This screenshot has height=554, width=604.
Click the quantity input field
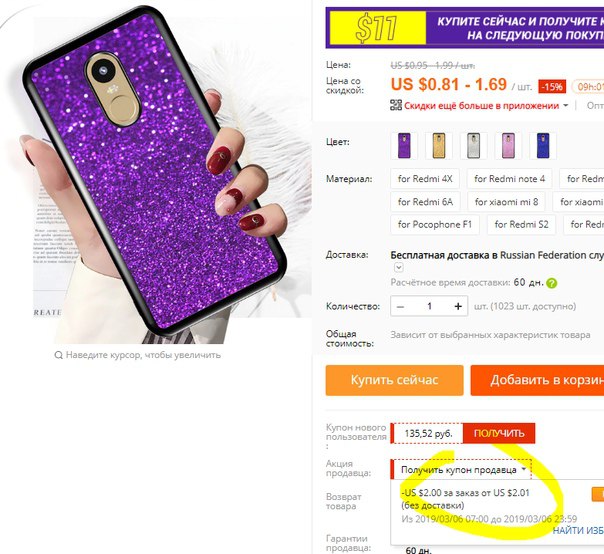429,306
